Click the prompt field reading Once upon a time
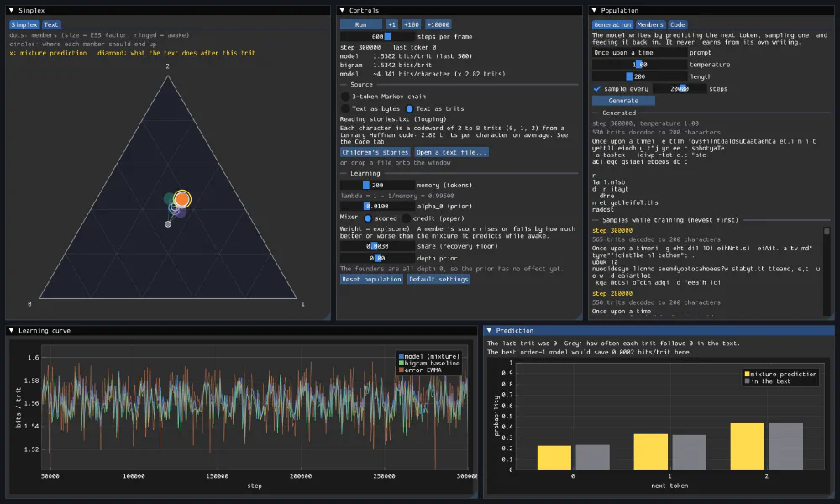Screen dimensions: 840x504 tap(639, 52)
